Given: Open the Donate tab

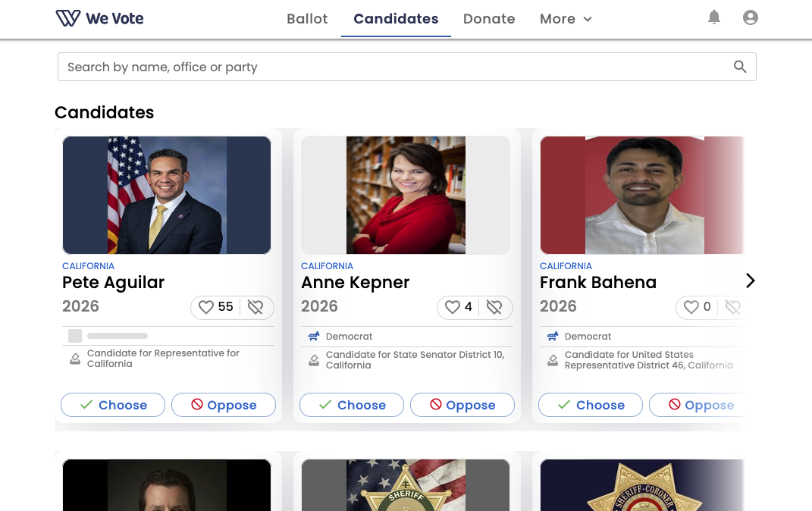Looking at the screenshot, I should point(489,19).
